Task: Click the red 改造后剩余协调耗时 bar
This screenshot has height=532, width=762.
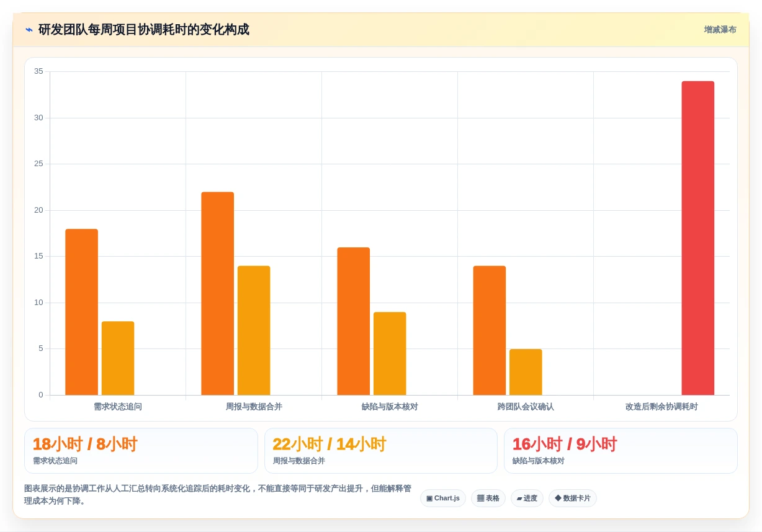Action: pyautogui.click(x=698, y=238)
